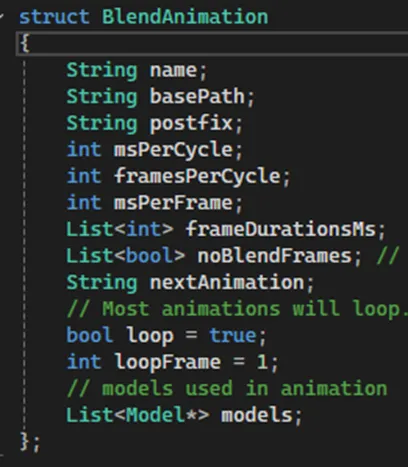This screenshot has height=467, width=408.
Task: Click the 'String' type before basePath
Action: (x=102, y=97)
